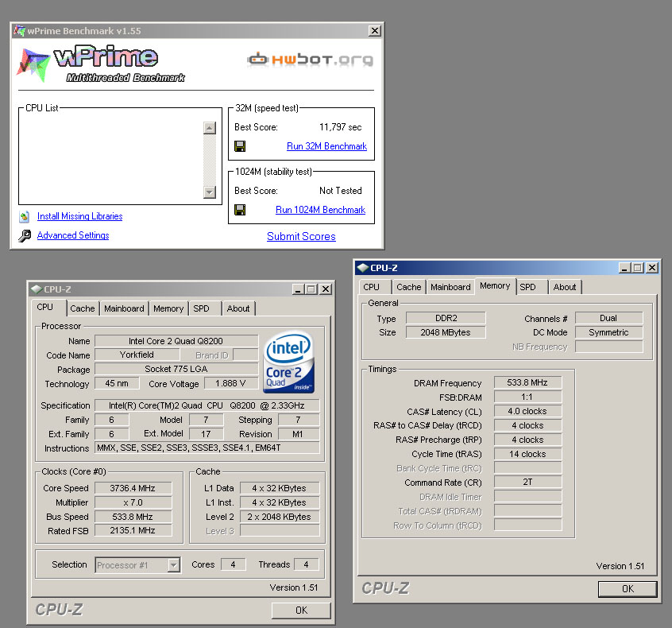Switch to Memory tab in left CPU-Z

[168, 308]
